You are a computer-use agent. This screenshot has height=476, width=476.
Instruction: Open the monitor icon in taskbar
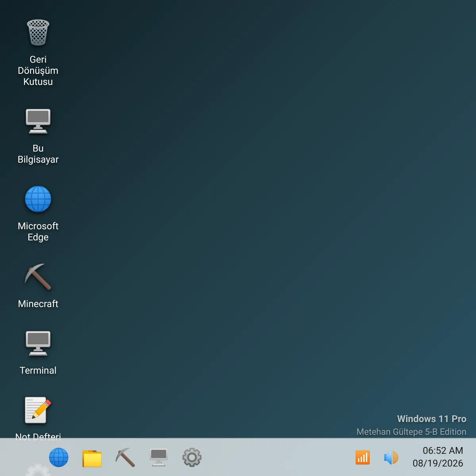[159, 457]
